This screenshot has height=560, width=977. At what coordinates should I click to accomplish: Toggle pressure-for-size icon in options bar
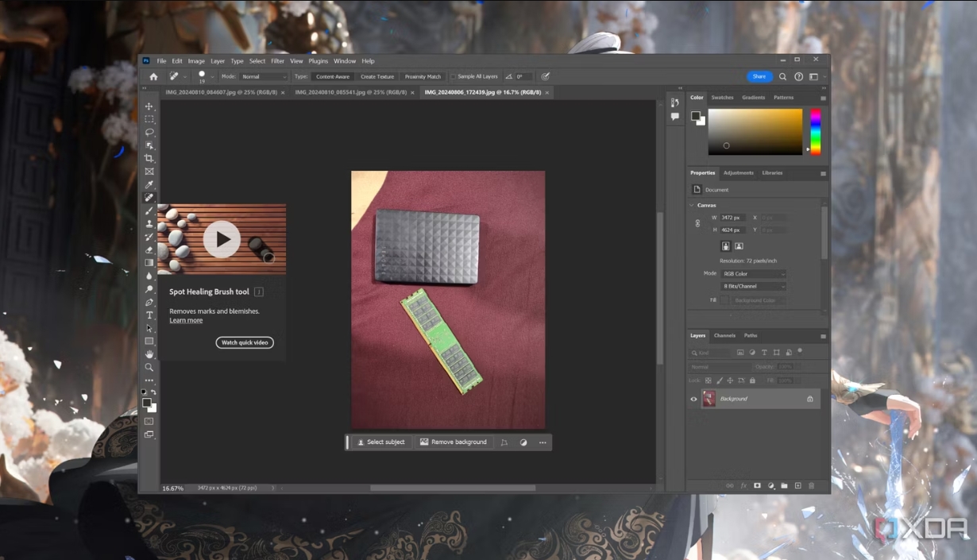point(546,77)
